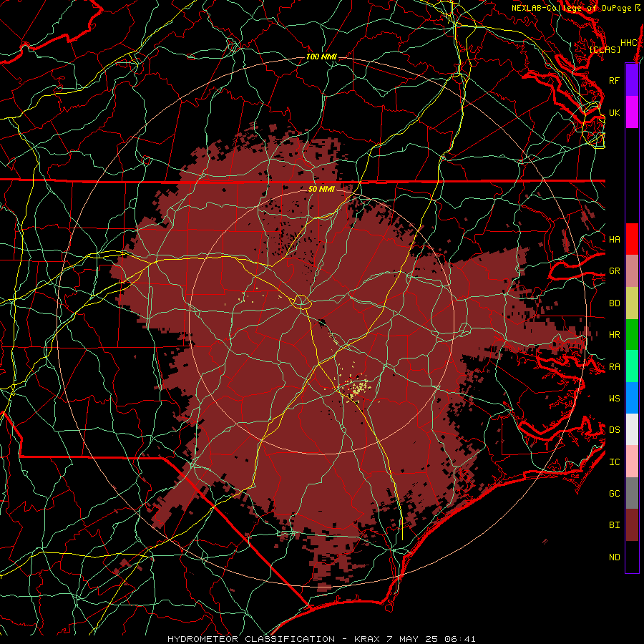Click the UK magenta legend swatch
Screen dimensions: 644x644
click(x=632, y=112)
